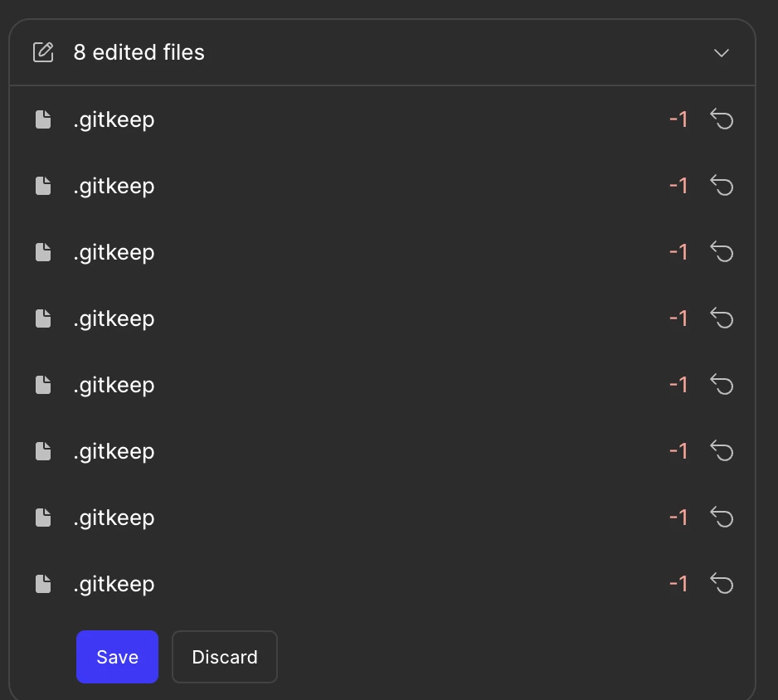Revert the fourth .gitkeep file change
This screenshot has width=778, height=700.
(722, 318)
